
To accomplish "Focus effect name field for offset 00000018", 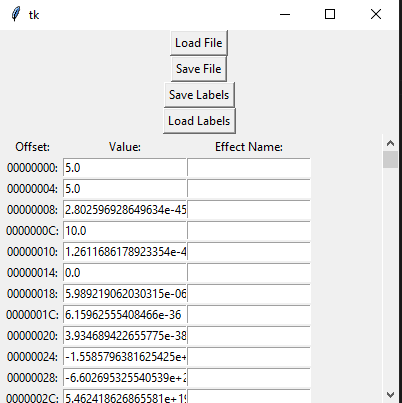I will click(249, 293).
